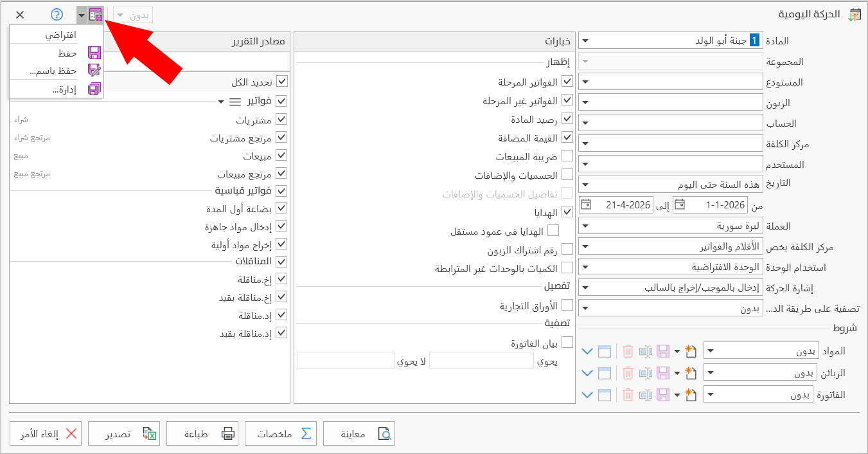Choose إدارة... in the template menu
This screenshot has height=454, width=868.
[57, 89]
